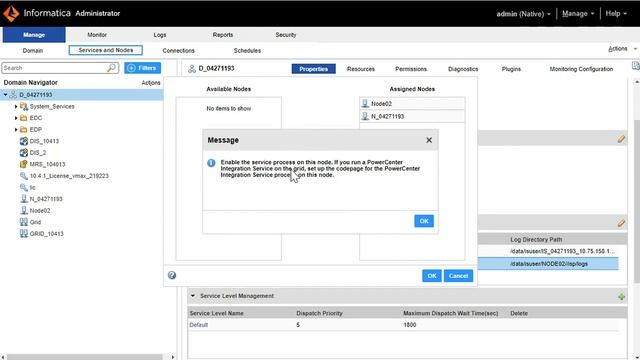Open the Services and Nodes sub-tab

point(106,50)
